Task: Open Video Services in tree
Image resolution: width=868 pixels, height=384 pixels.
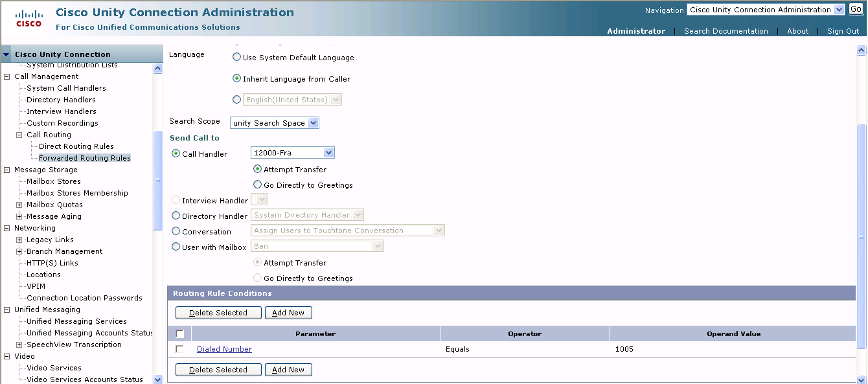Action: pos(54,368)
